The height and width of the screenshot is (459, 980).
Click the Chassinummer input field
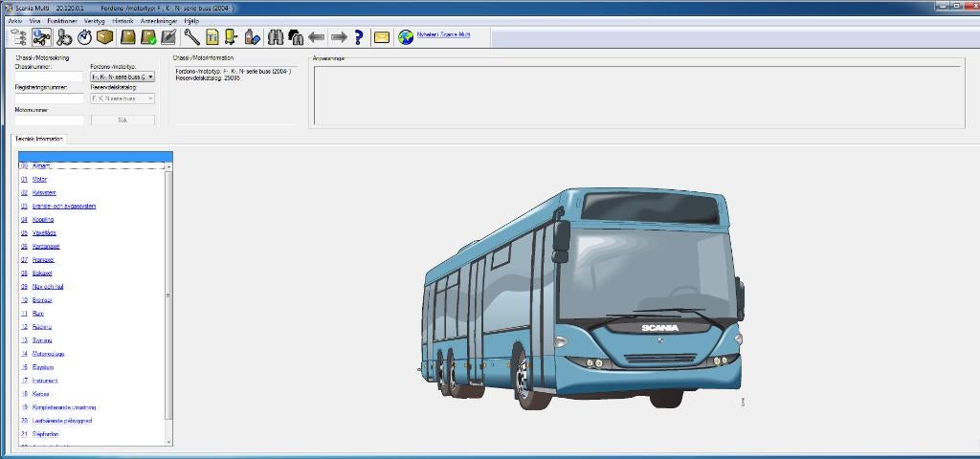click(49, 76)
